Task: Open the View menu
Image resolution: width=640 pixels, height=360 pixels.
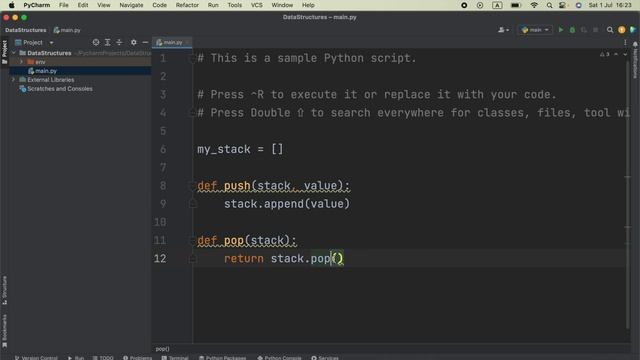Action: [x=104, y=5]
